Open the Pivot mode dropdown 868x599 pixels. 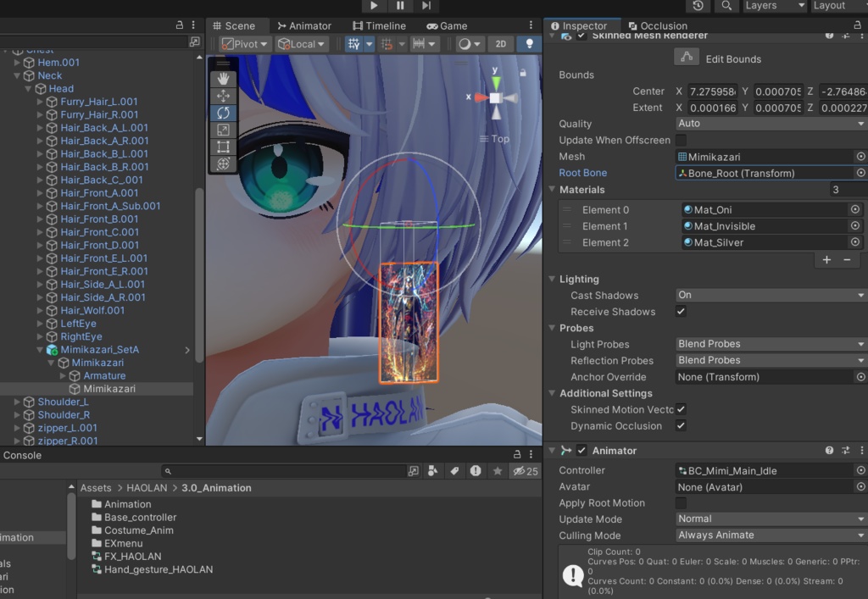click(x=245, y=44)
